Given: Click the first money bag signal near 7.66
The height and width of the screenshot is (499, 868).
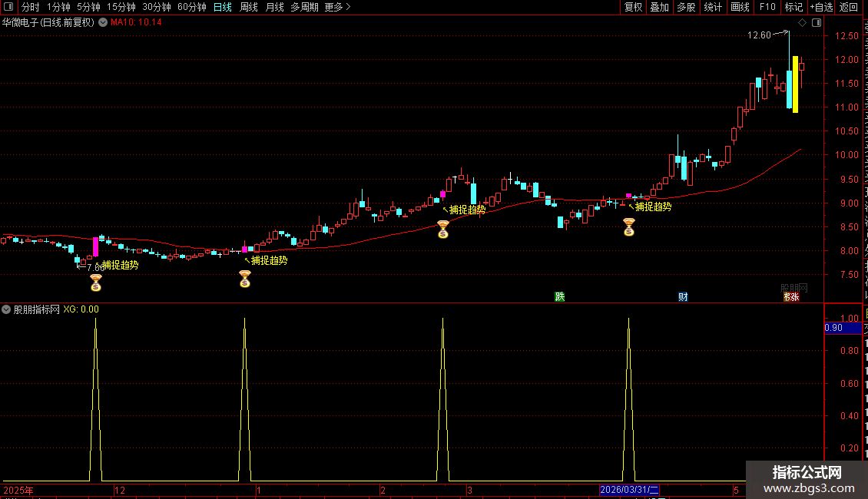Looking at the screenshot, I should 96,283.
